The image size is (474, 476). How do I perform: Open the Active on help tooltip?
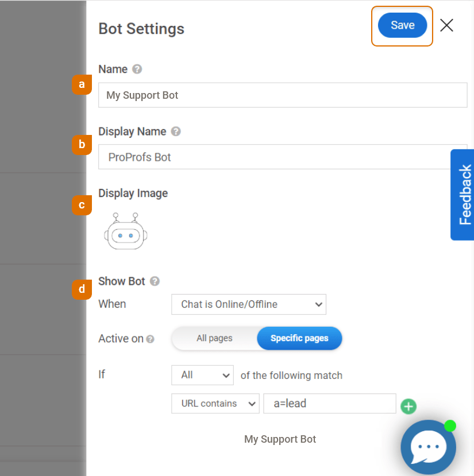tap(151, 339)
